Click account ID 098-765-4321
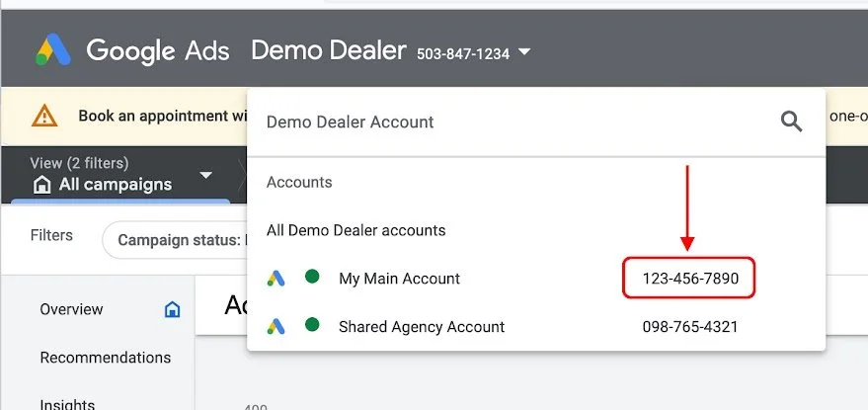Screen dimensions: 868x410 [690, 326]
